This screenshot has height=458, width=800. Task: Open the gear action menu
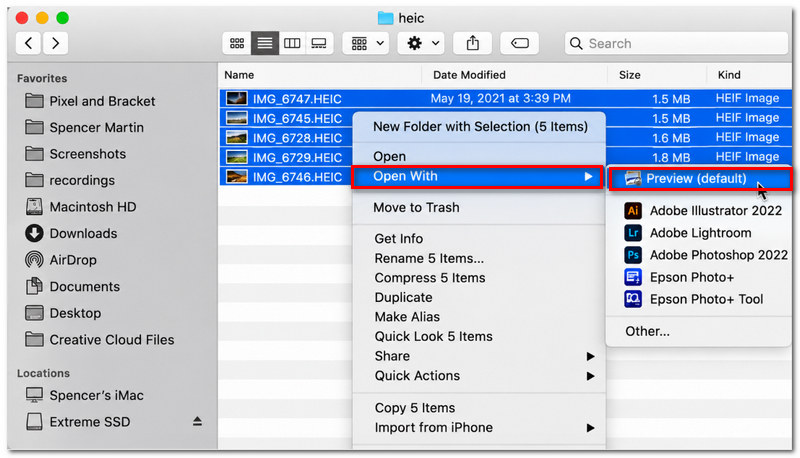(421, 43)
